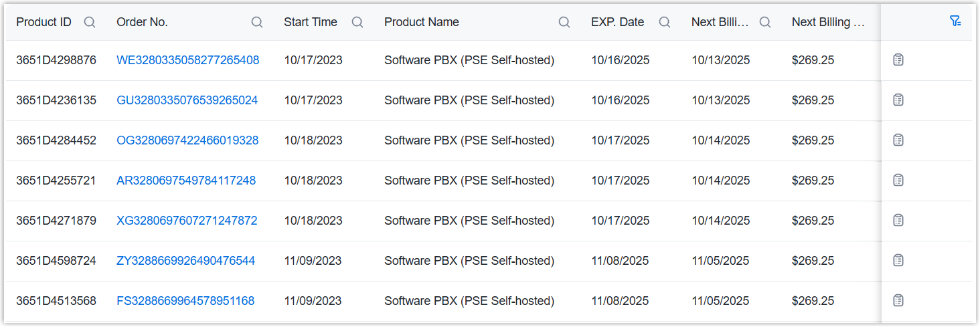Click the Next Billing amount column header
The width and height of the screenshot is (980, 327).
click(829, 22)
